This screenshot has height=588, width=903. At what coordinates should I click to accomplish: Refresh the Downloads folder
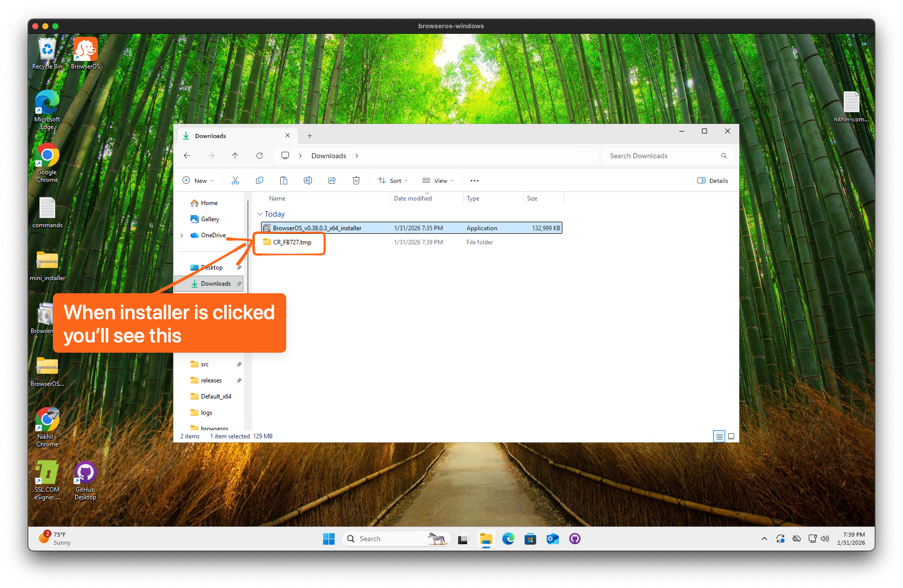point(260,156)
